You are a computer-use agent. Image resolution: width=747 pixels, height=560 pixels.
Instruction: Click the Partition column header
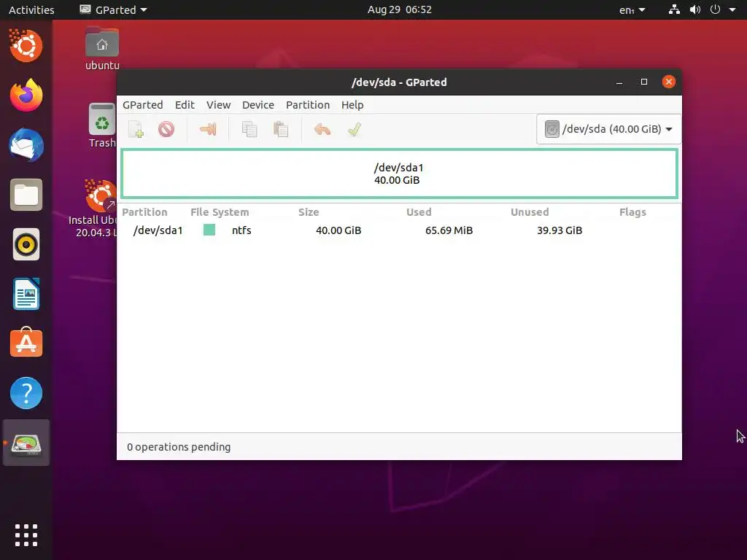coord(145,212)
